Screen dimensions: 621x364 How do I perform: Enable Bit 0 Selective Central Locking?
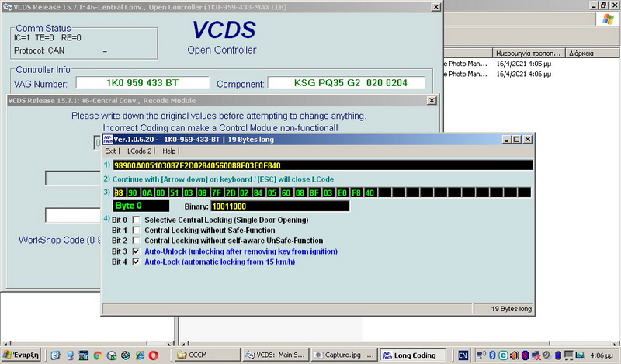[x=136, y=220]
